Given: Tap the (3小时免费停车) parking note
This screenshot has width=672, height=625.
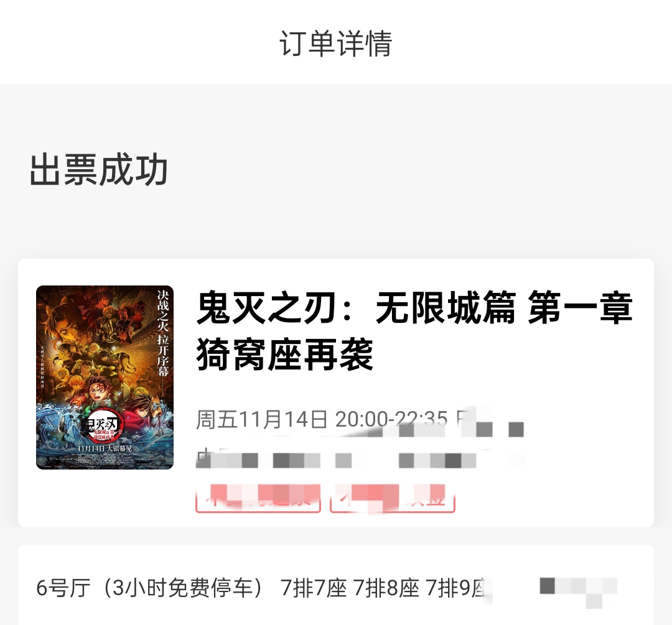Looking at the screenshot, I should coord(183,588).
